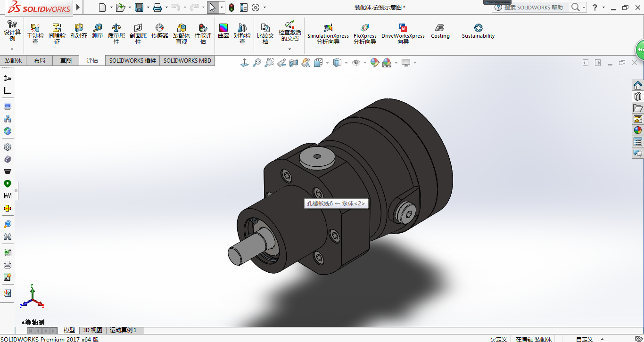Launch the SimulationXpress 分析向导
This screenshot has height=342, width=644.
328,33
